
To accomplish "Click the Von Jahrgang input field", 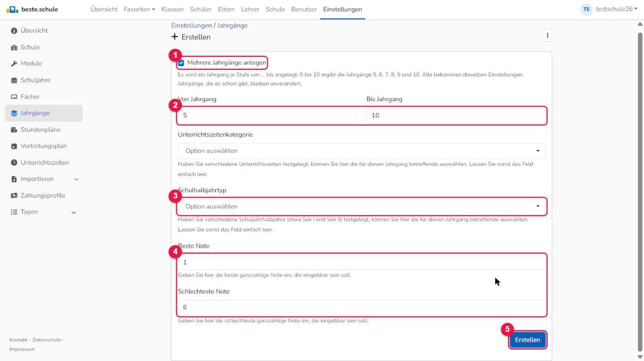I will click(x=268, y=115).
